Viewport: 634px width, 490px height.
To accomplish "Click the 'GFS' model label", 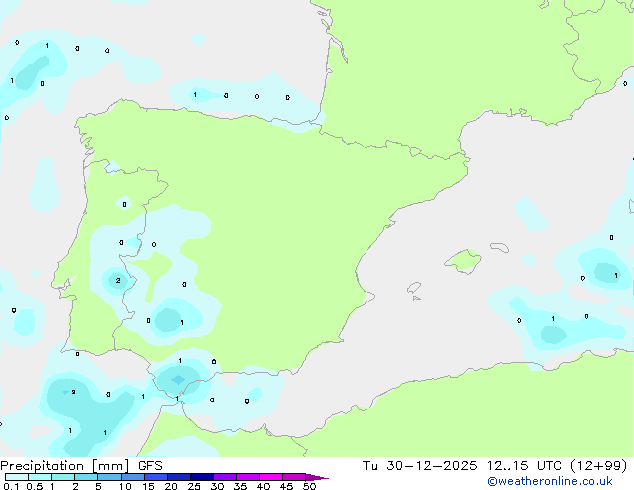I will point(150,466).
